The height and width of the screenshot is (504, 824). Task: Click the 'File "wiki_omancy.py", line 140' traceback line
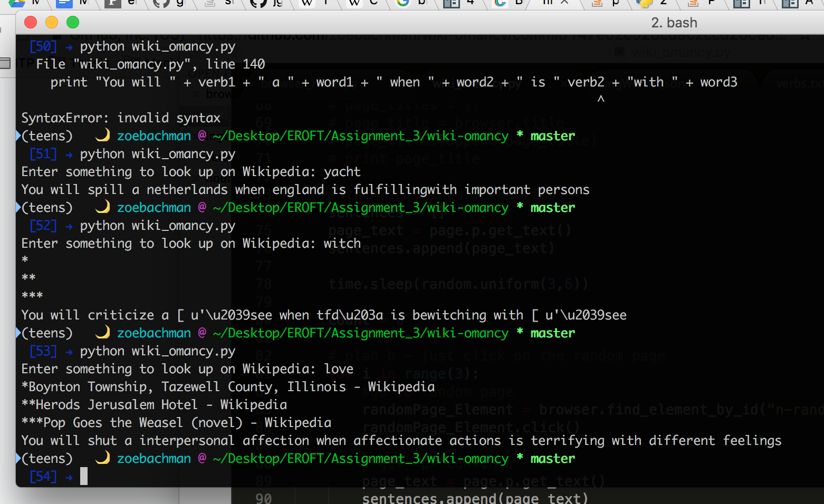pyautogui.click(x=150, y=64)
